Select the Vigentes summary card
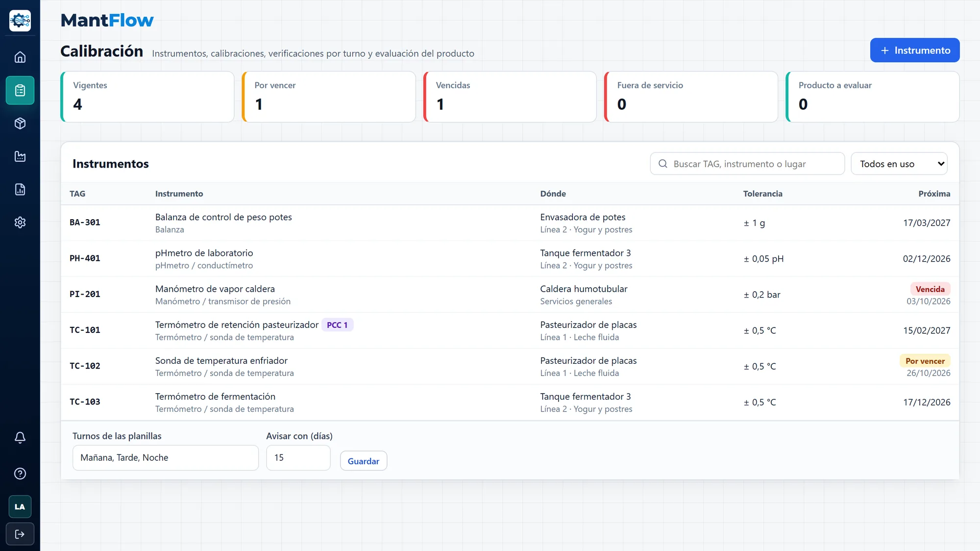This screenshot has width=980, height=551. [x=147, y=97]
